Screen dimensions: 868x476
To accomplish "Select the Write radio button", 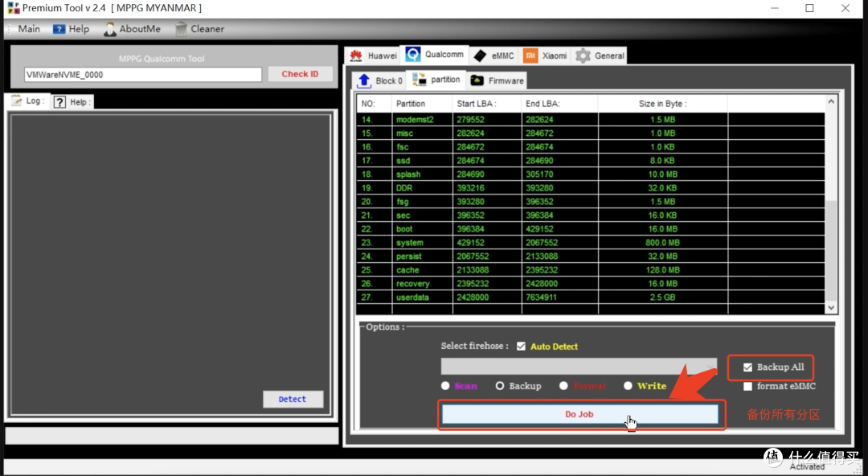I will pos(628,386).
